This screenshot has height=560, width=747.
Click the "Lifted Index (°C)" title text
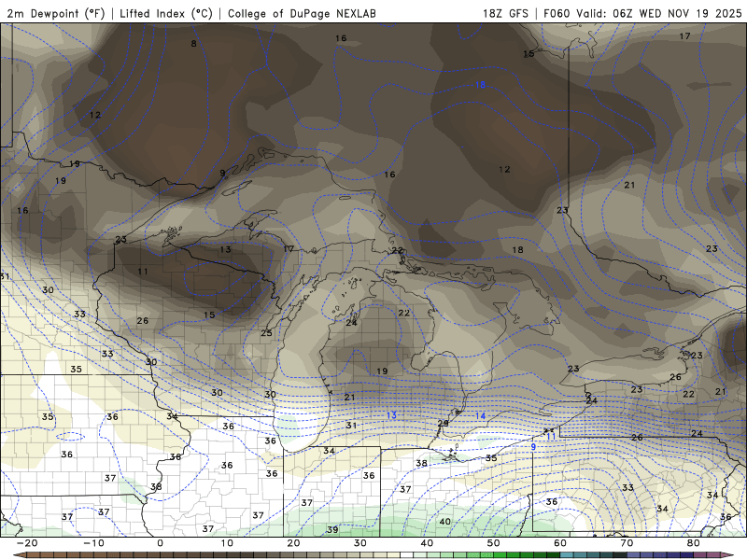coord(166,13)
